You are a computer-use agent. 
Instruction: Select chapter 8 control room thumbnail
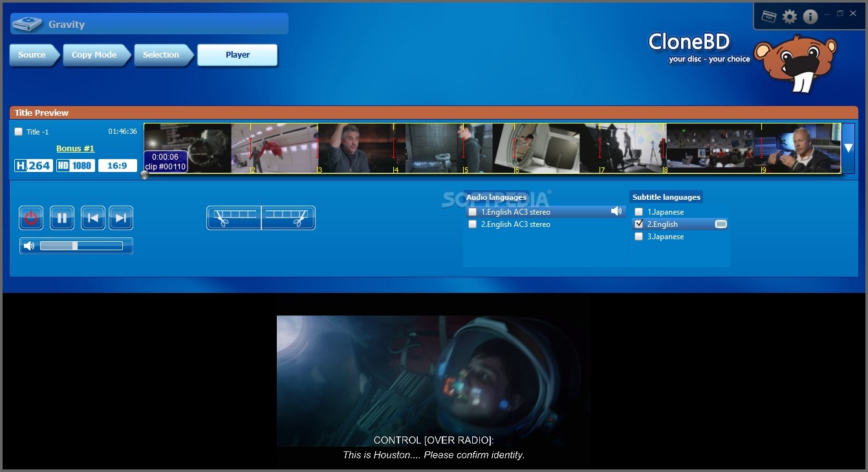pos(710,148)
